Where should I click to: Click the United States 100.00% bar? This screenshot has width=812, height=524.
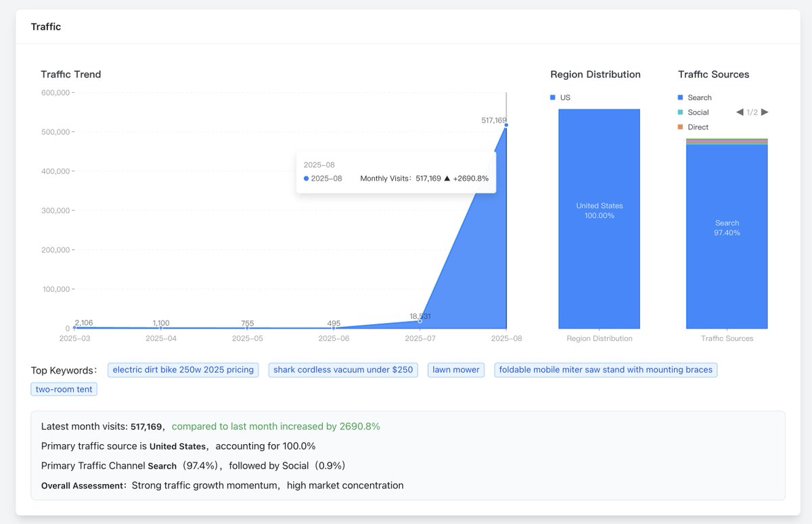point(599,219)
